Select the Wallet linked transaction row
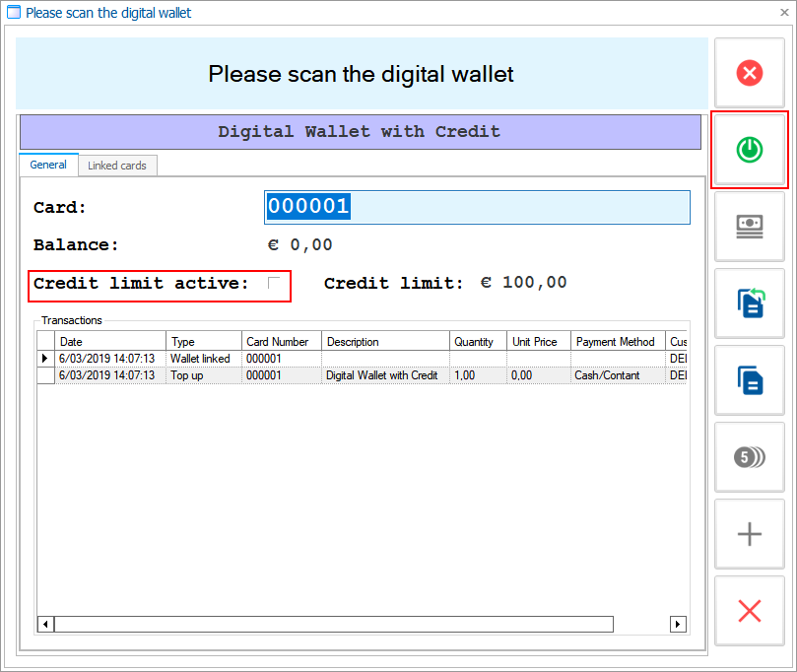 click(x=197, y=359)
